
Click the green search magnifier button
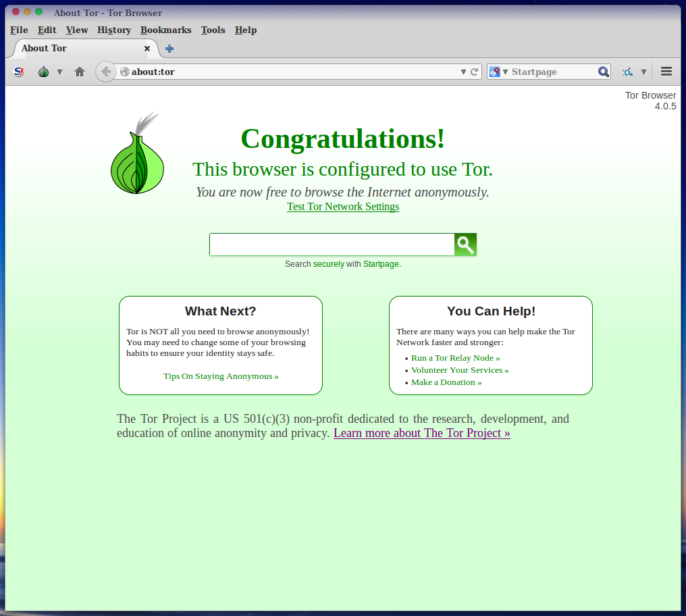pos(465,245)
